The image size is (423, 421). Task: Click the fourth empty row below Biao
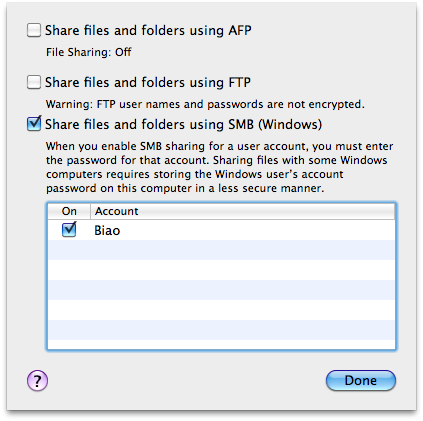tap(221, 310)
